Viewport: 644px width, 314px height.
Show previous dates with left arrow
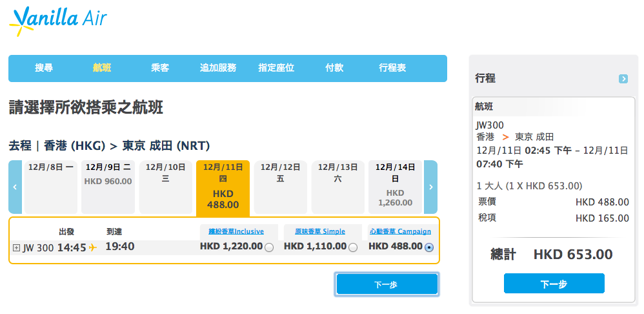(15, 187)
